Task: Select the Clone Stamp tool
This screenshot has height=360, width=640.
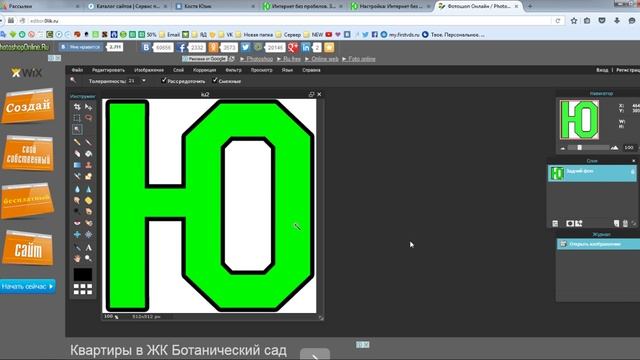Action: tap(88, 165)
